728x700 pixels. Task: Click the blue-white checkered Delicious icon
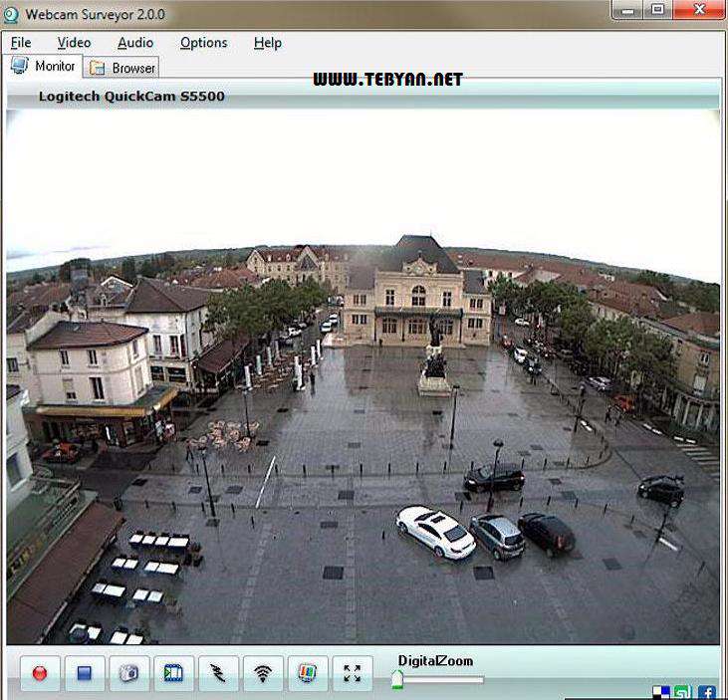click(661, 693)
